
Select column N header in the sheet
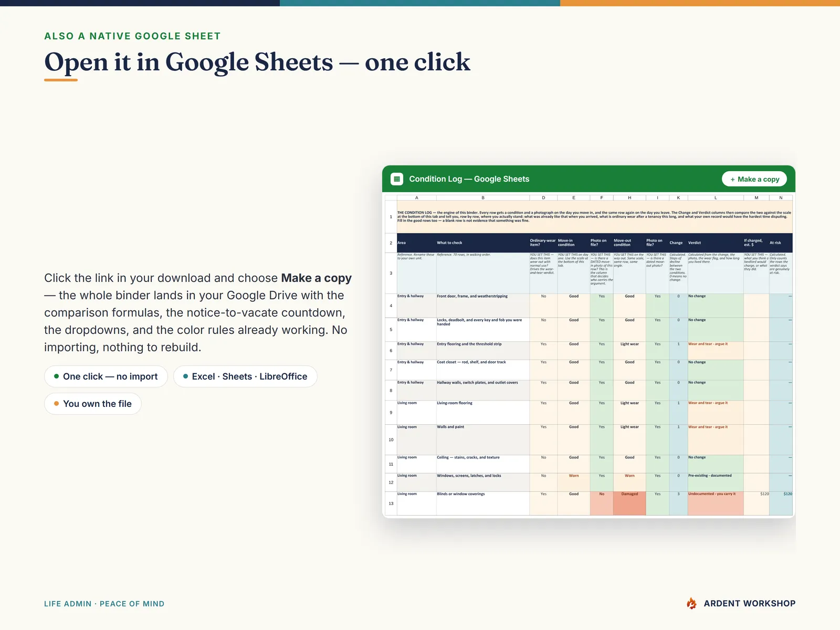(781, 198)
